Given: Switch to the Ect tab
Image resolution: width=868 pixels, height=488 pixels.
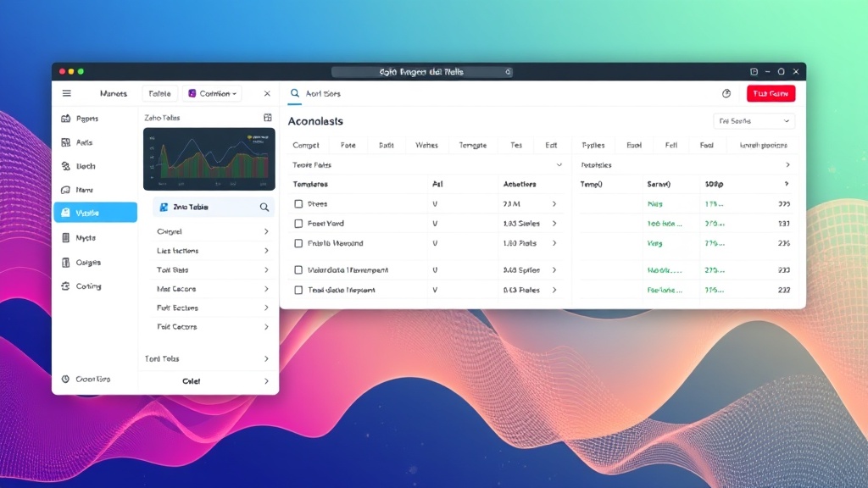Looking at the screenshot, I should [551, 145].
